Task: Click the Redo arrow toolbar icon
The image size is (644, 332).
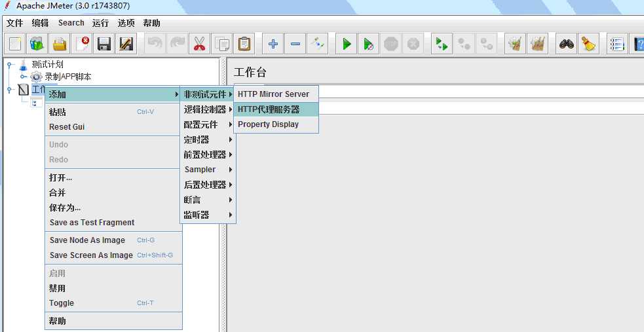Action: (178, 43)
